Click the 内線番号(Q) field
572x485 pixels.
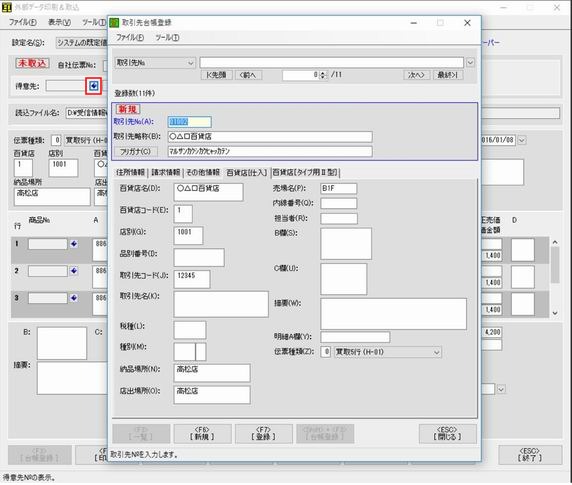[x=339, y=203]
